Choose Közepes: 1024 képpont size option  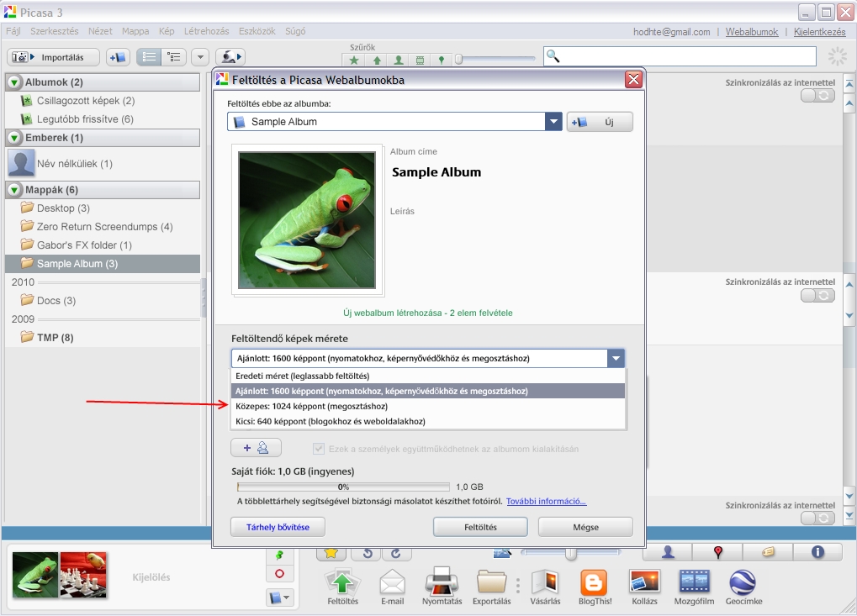[428, 406]
